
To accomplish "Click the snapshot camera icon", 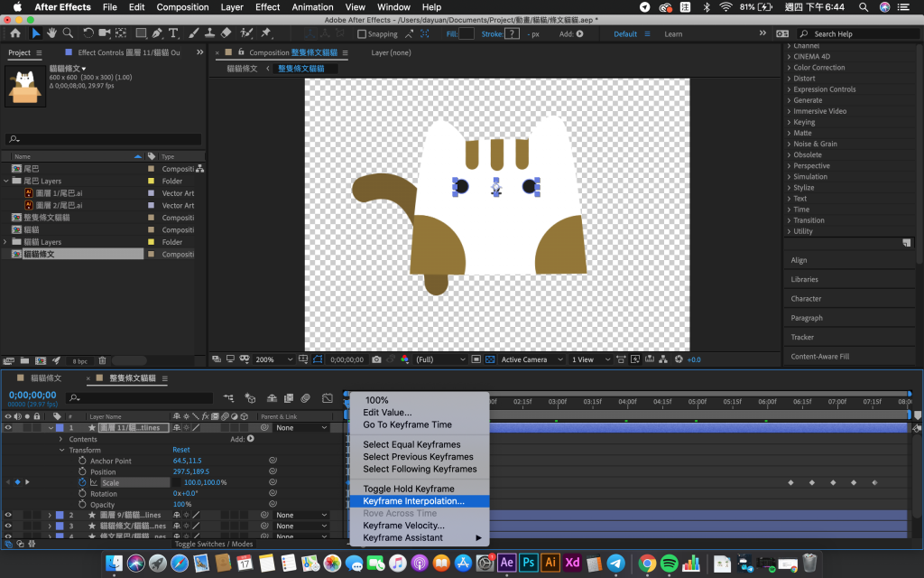I will click(x=376, y=359).
